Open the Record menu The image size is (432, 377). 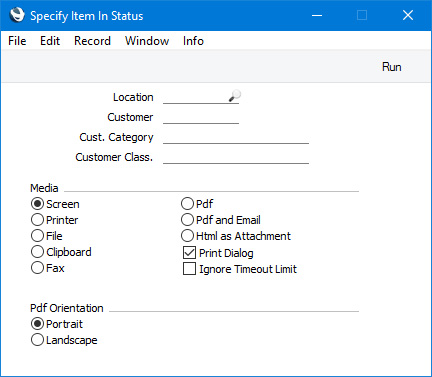tap(92, 41)
